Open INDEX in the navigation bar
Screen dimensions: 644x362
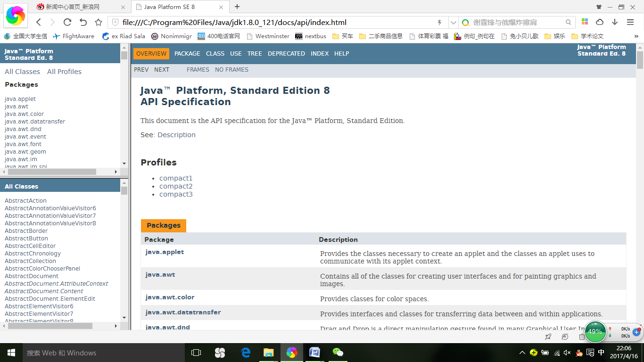(x=320, y=54)
